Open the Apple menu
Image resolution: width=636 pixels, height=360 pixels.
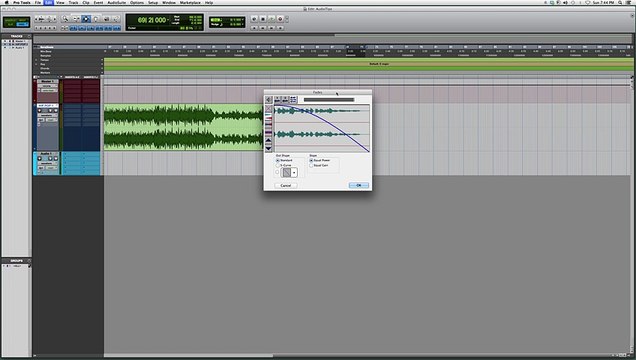click(x=6, y=2)
